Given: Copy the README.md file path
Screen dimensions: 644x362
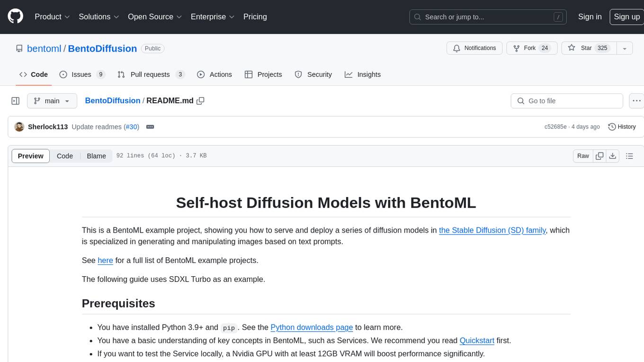Looking at the screenshot, I should 200,100.
